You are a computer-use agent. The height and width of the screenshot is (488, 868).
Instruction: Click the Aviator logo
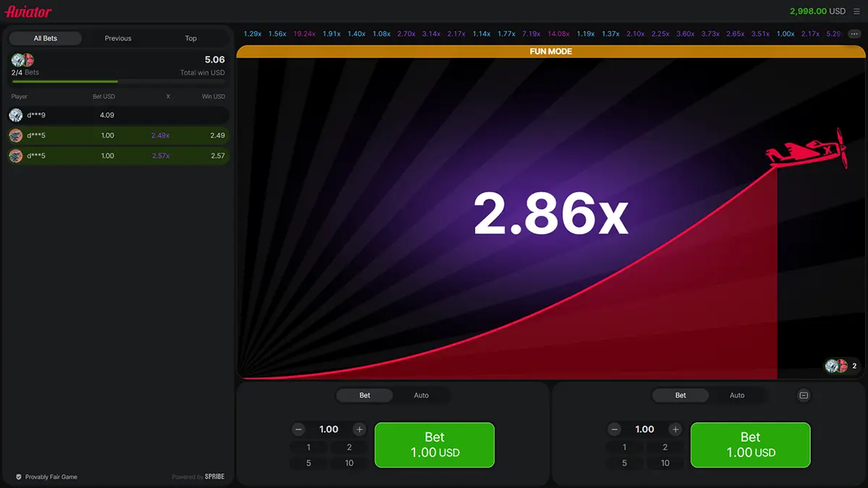pyautogui.click(x=29, y=12)
